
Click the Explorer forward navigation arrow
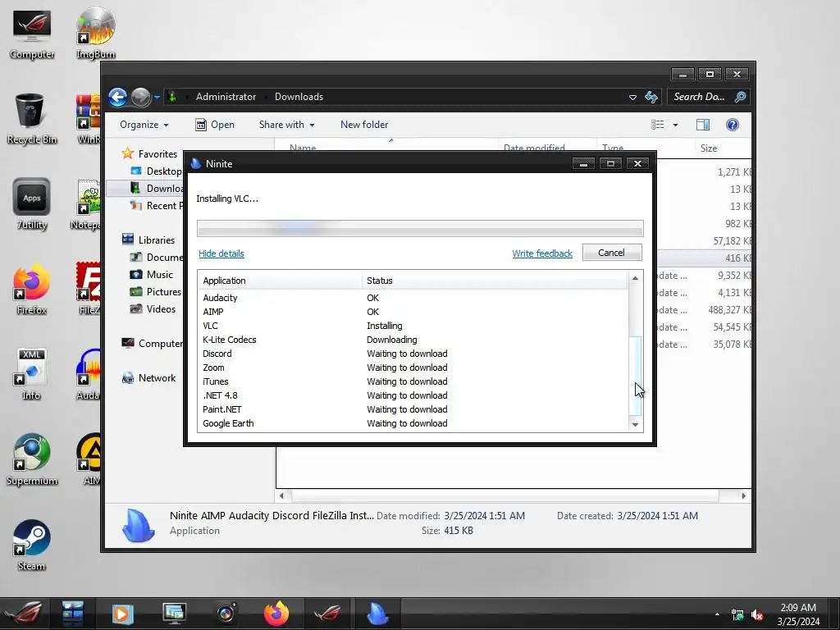pos(141,97)
